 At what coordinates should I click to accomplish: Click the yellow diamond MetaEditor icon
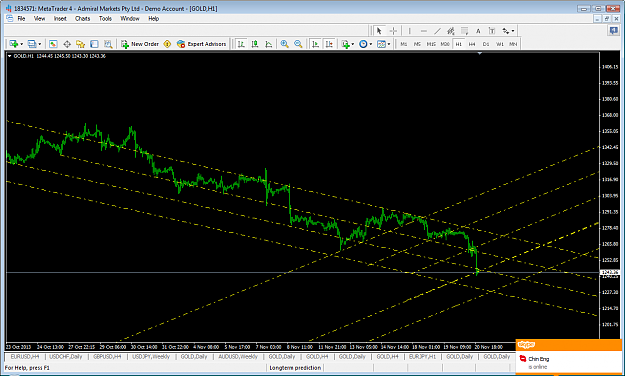click(x=167, y=44)
